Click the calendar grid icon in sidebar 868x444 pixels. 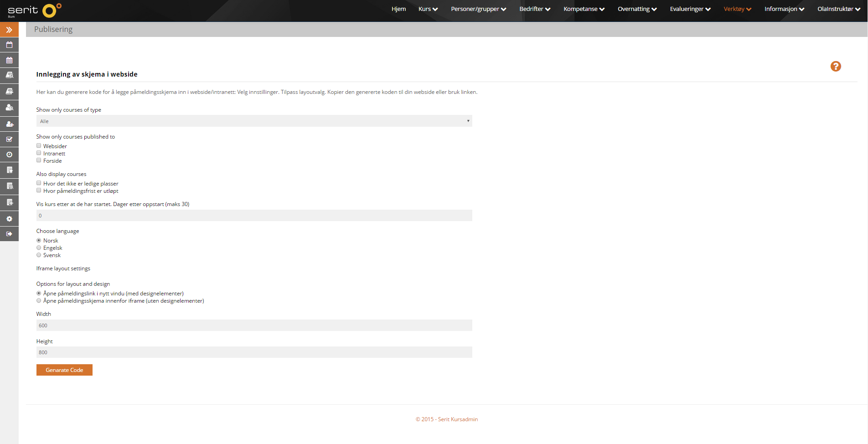click(x=9, y=60)
